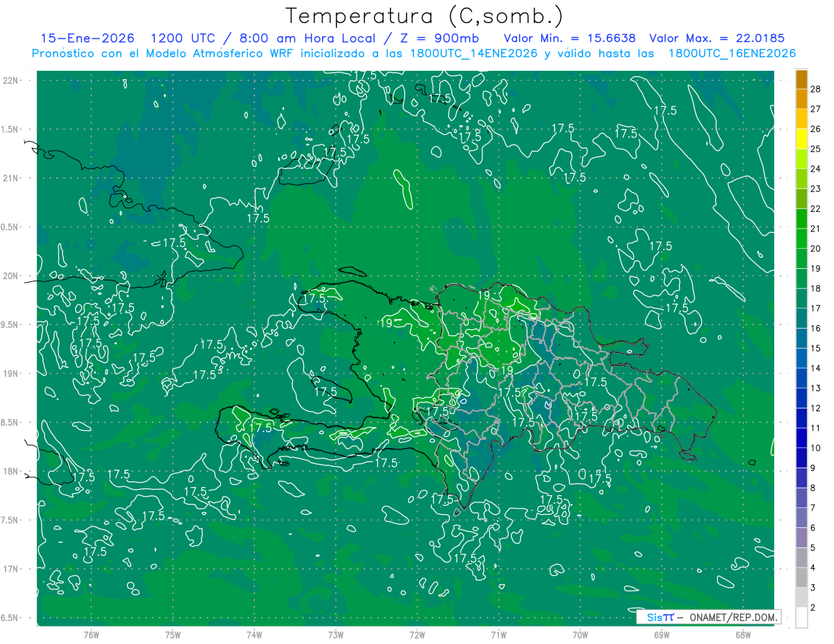Click the color bar label "25"
Screen dimensions: 834x644
tap(815, 149)
